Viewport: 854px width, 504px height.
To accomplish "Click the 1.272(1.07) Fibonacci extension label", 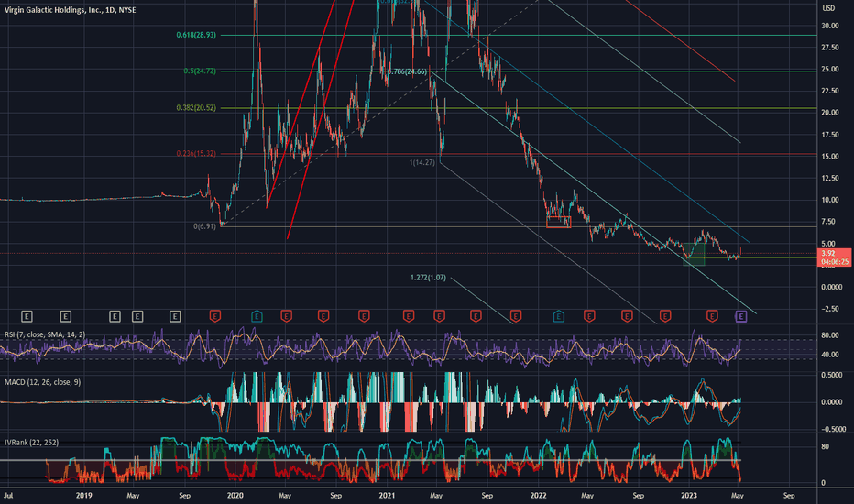I will point(428,278).
